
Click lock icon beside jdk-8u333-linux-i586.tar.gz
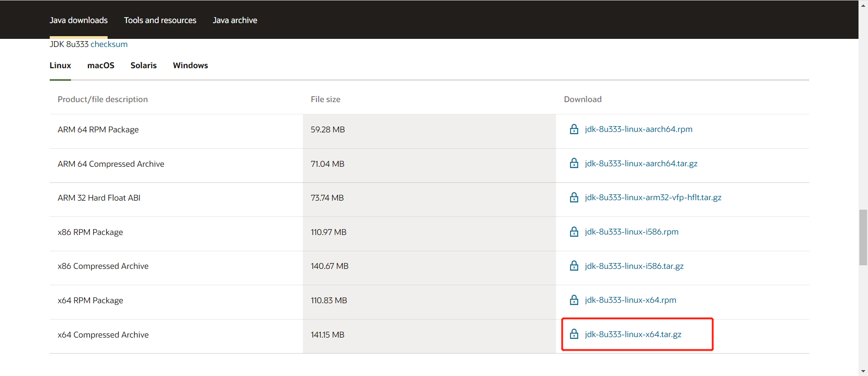574,266
